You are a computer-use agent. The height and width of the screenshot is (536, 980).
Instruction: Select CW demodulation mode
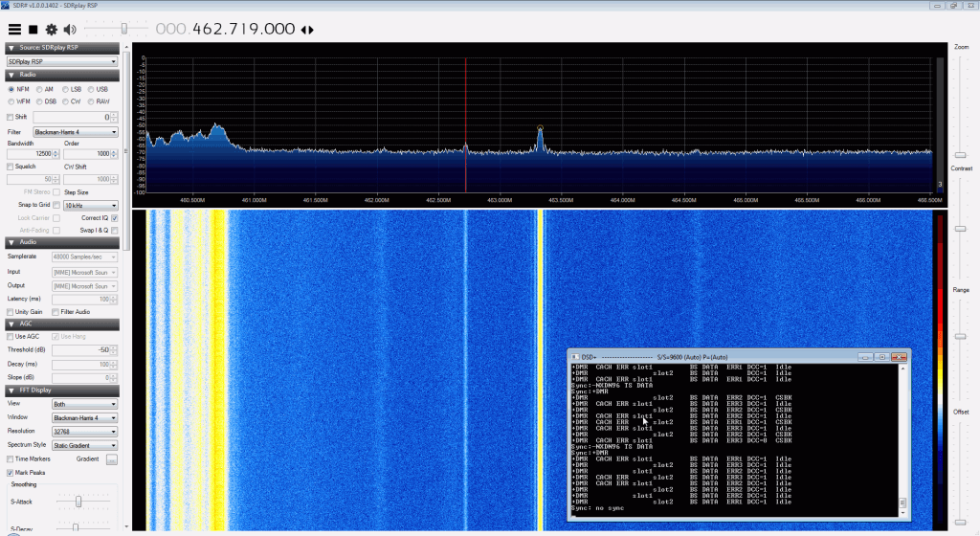(66, 101)
